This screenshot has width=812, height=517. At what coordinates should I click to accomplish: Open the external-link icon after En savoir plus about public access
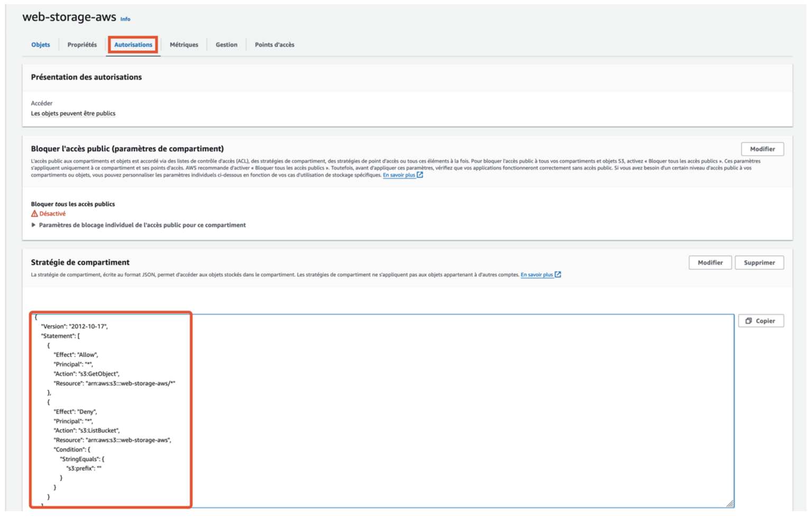(419, 174)
